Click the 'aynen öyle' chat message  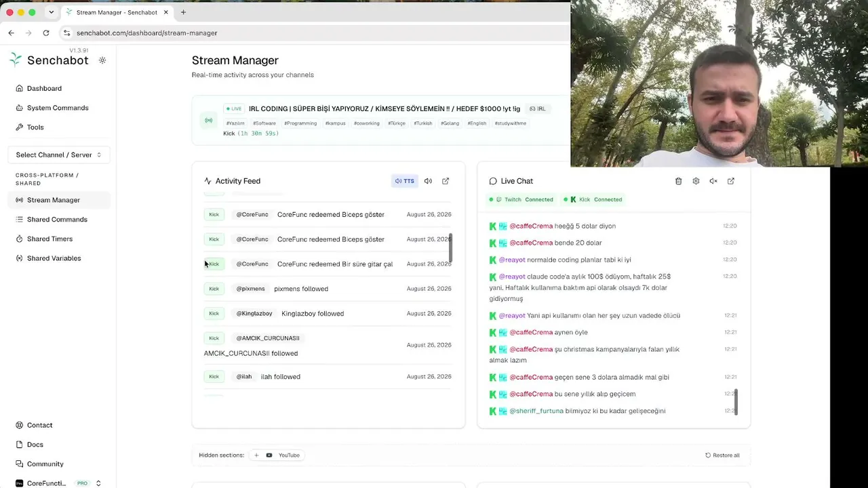(x=571, y=332)
